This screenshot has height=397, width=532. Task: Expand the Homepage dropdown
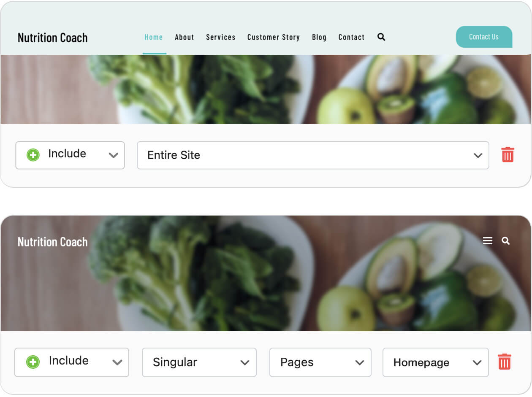click(x=435, y=362)
